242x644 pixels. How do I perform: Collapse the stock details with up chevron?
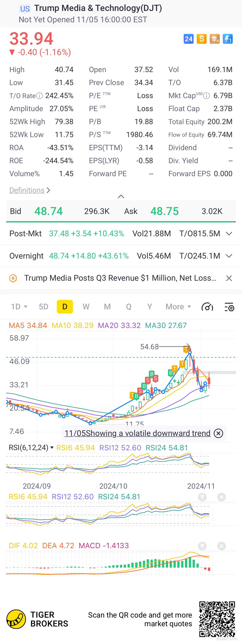(121, 196)
